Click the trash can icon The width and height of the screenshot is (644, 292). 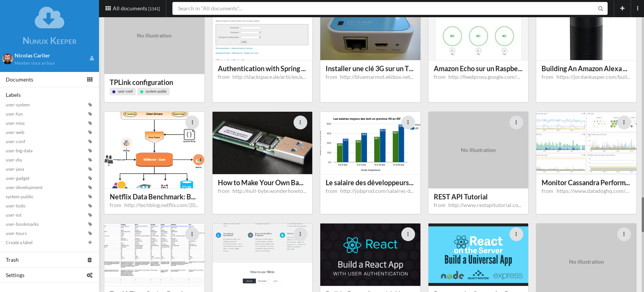point(90,260)
